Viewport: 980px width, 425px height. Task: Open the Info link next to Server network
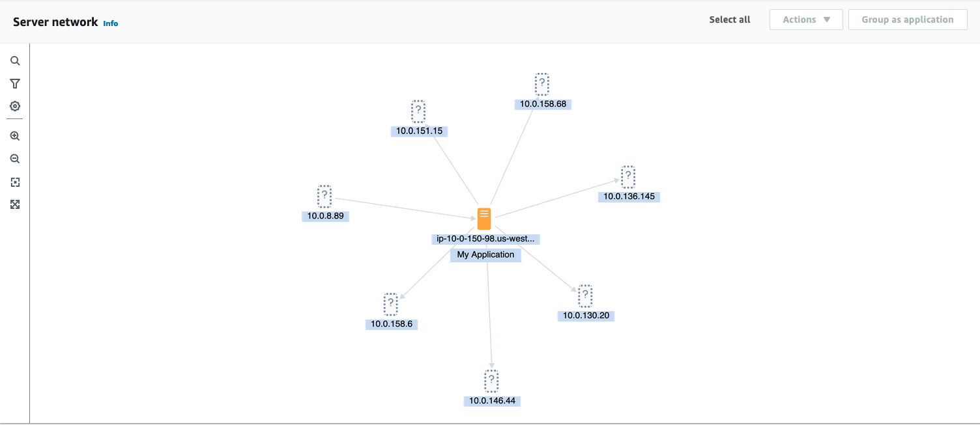pyautogui.click(x=111, y=23)
